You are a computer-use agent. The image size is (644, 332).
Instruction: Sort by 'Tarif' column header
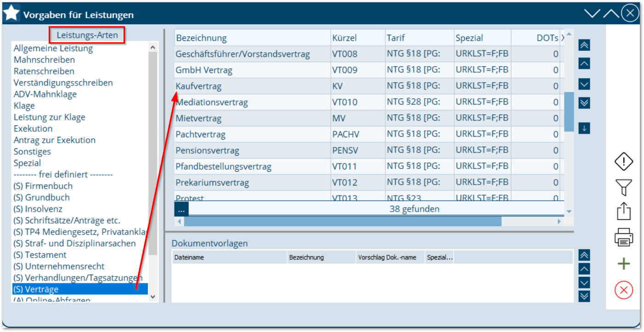[420, 38]
